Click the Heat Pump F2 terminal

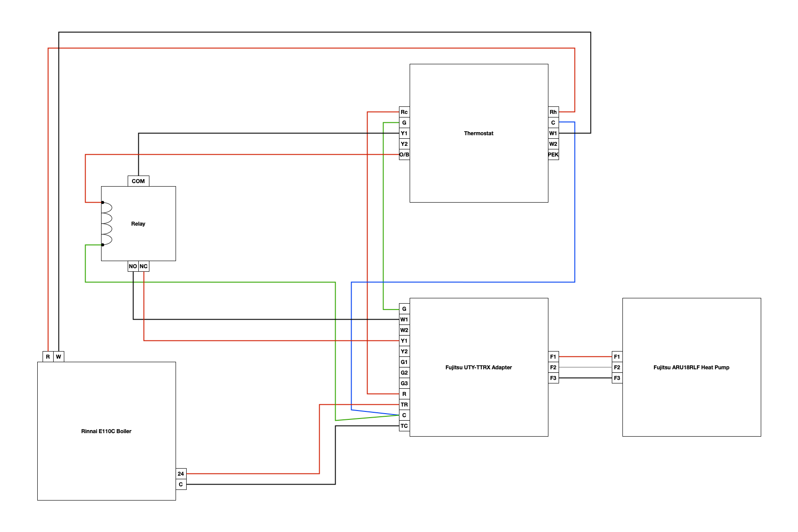point(617,368)
